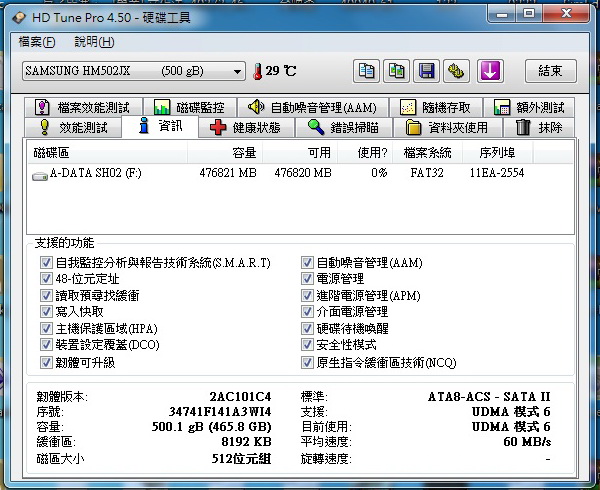Sort by the 容量 column header
The image size is (600, 490).
[225, 153]
